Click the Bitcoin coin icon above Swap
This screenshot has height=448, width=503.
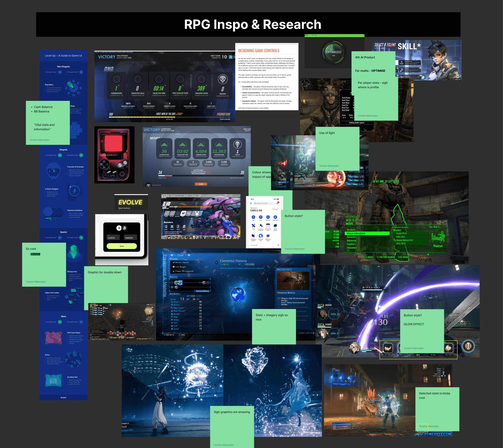coord(125,228)
